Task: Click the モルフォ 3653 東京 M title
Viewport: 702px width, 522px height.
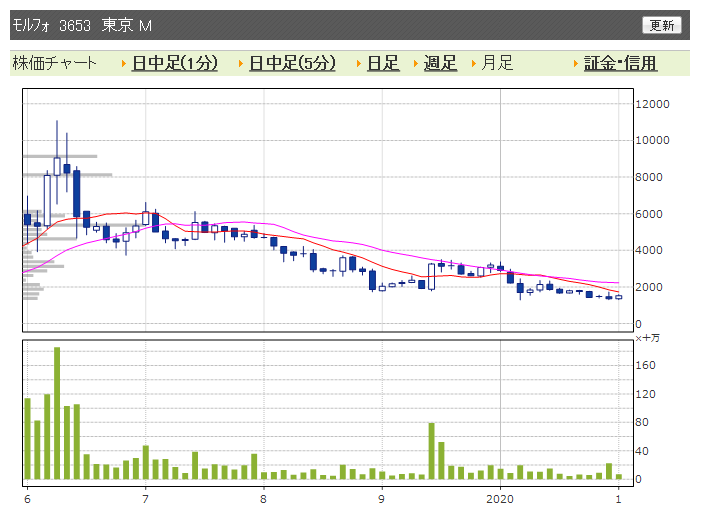Action: tap(82, 25)
